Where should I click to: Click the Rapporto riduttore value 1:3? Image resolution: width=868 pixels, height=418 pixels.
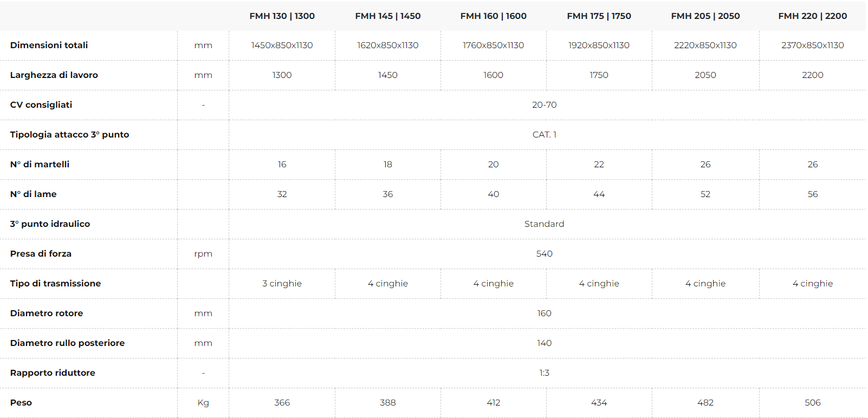pyautogui.click(x=545, y=373)
